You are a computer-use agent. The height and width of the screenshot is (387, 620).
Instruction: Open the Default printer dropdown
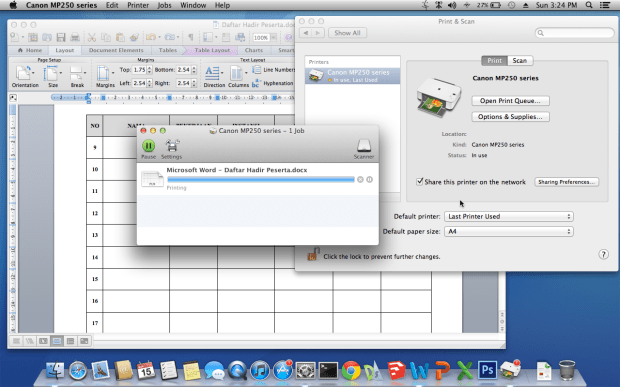[508, 216]
